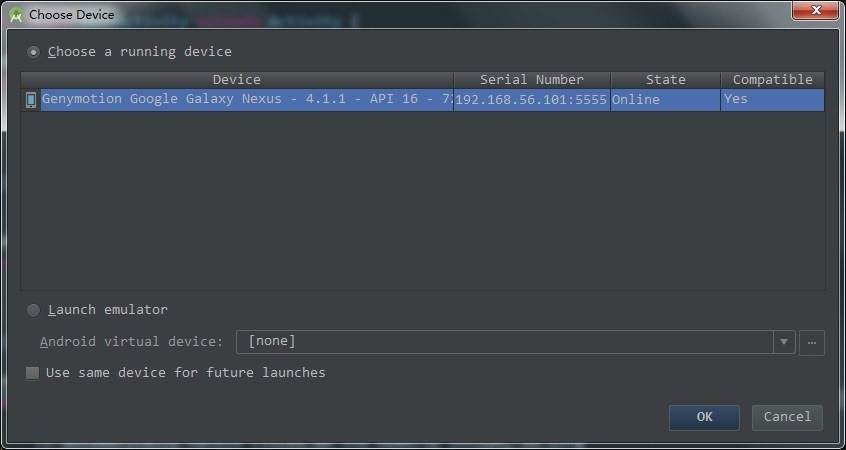Dismiss dialog with the Cancel button
This screenshot has height=450, width=846.
tap(787, 417)
